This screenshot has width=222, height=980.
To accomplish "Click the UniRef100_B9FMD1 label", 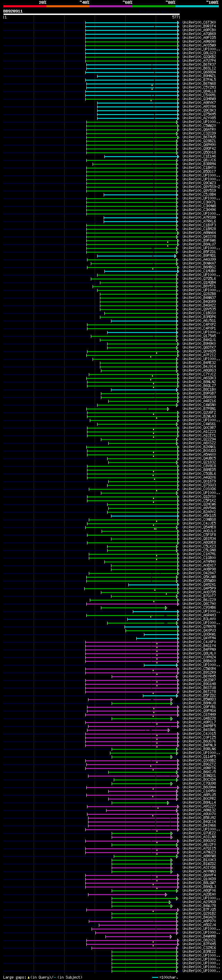I will 199,256.
